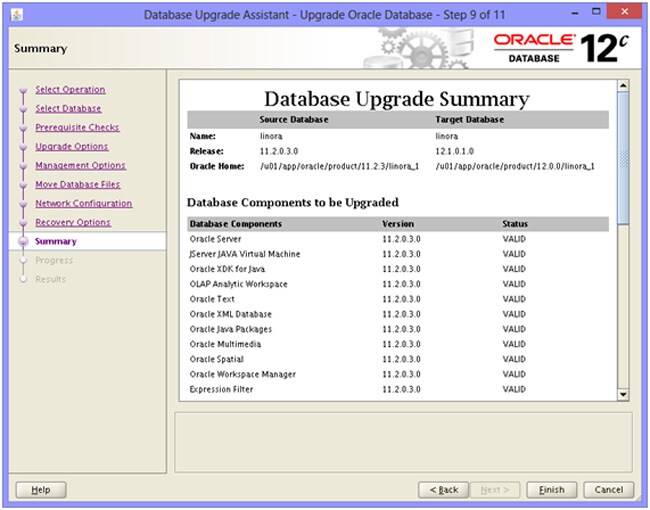Open Prerequisite Checks step
Image resolution: width=650 pixels, height=510 pixels.
(x=77, y=127)
